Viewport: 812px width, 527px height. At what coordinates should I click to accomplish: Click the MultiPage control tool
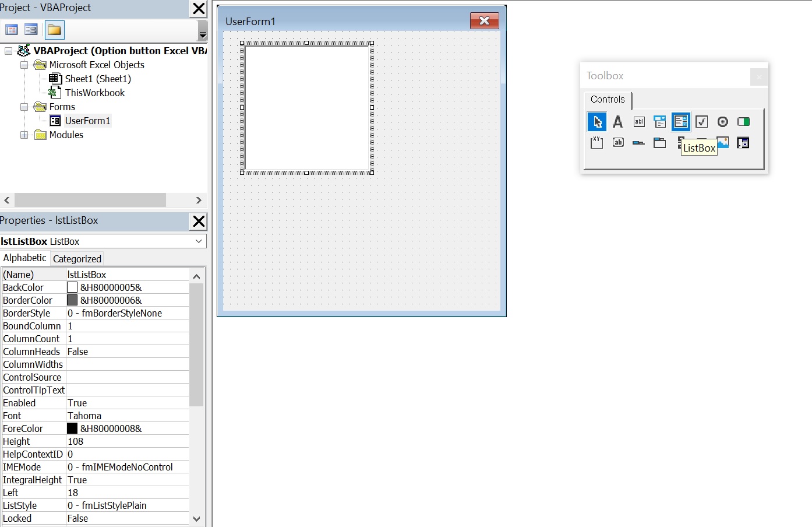coord(659,143)
